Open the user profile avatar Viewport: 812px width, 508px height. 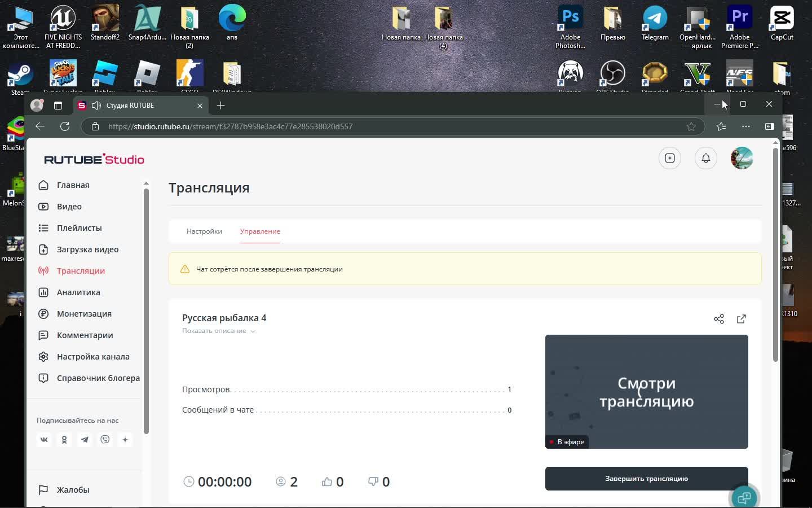(742, 158)
